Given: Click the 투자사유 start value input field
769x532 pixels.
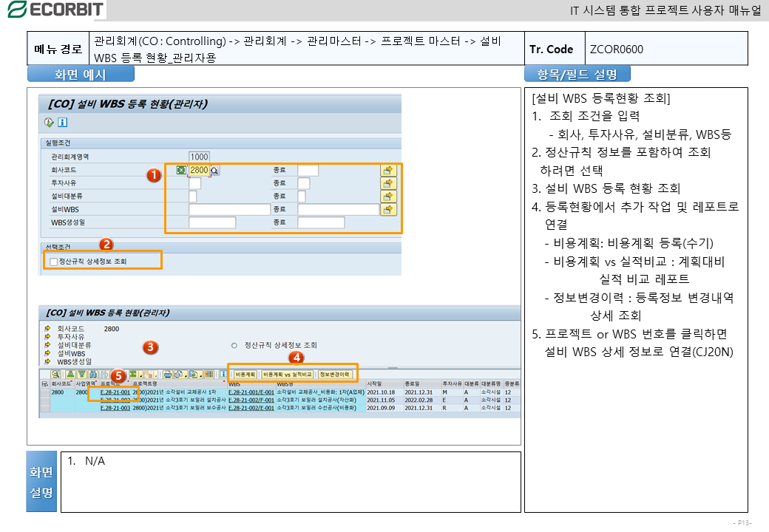Looking at the screenshot, I should [x=194, y=183].
